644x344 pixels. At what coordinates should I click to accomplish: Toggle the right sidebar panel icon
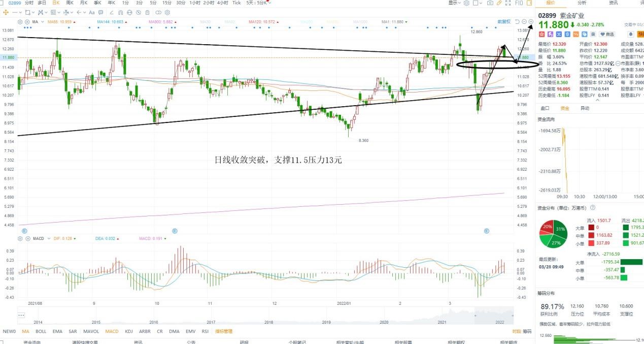(529, 3)
